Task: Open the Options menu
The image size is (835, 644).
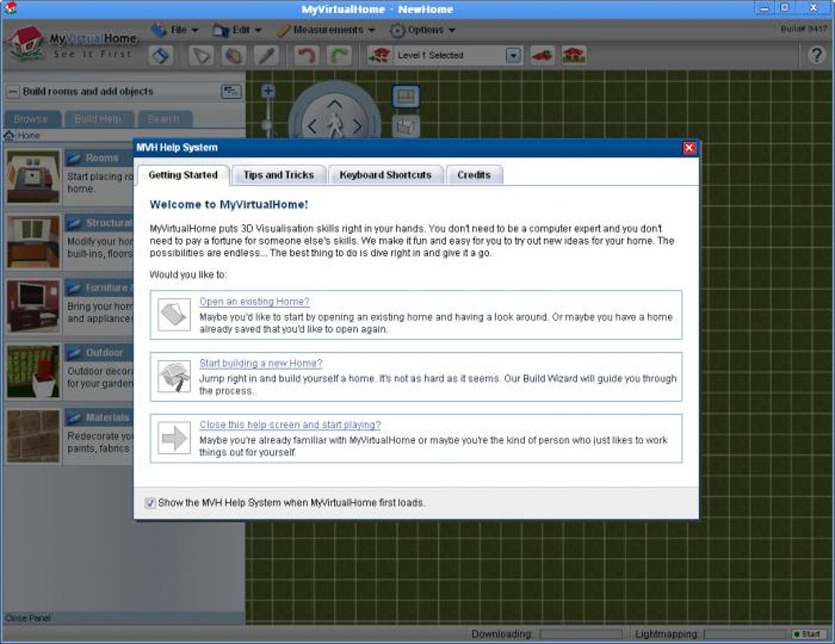Action: point(423,29)
